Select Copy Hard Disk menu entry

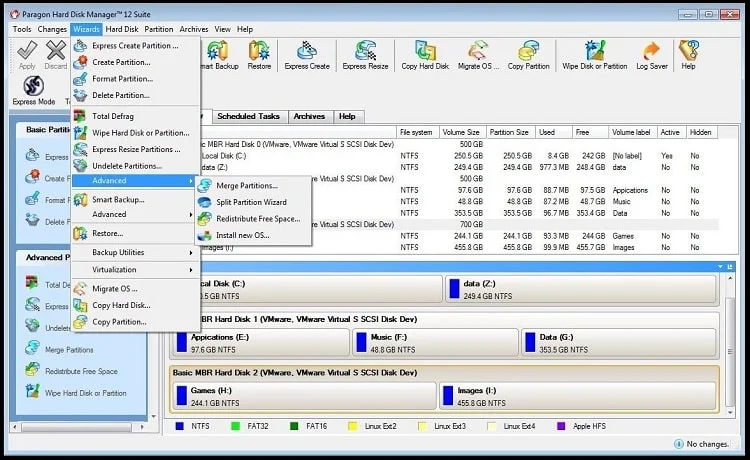pos(135,305)
